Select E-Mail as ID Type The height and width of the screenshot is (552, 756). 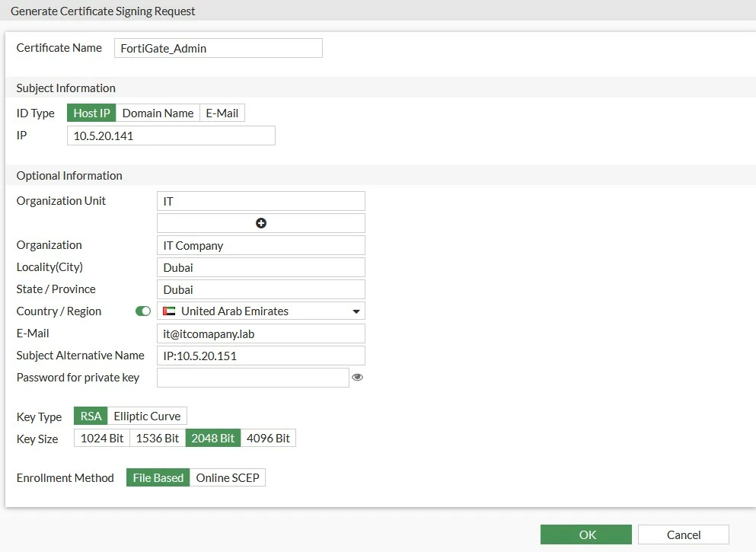tap(222, 113)
